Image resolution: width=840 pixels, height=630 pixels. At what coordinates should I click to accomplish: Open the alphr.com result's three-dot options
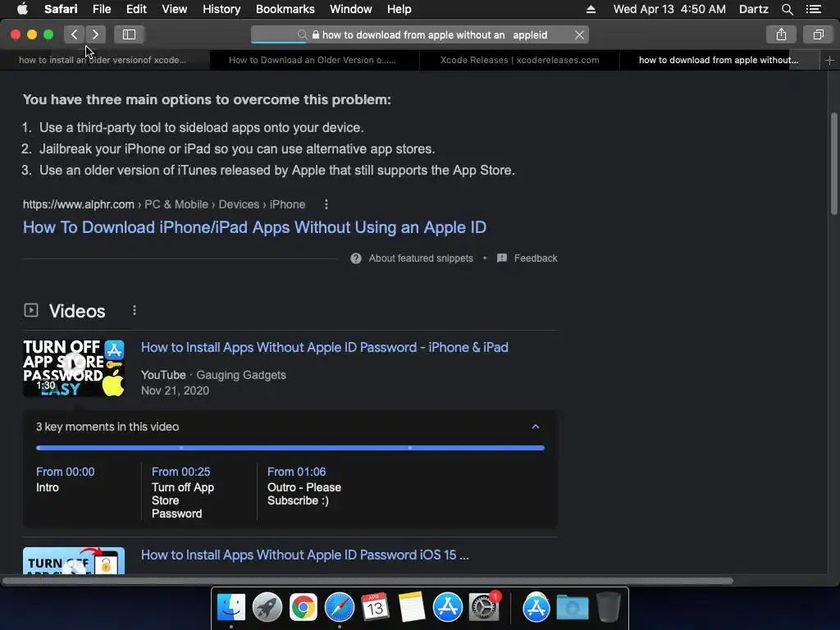point(326,204)
